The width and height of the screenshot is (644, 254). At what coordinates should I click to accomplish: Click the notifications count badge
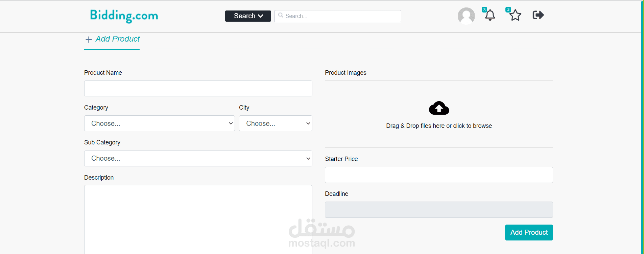(x=484, y=9)
